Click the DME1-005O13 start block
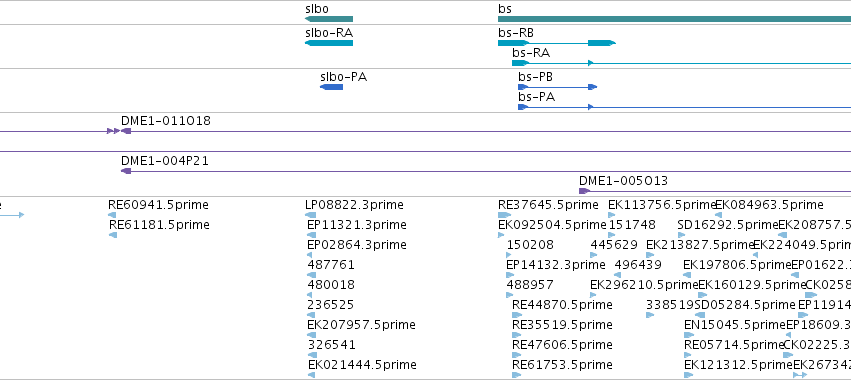The image size is (851, 380). point(585,191)
